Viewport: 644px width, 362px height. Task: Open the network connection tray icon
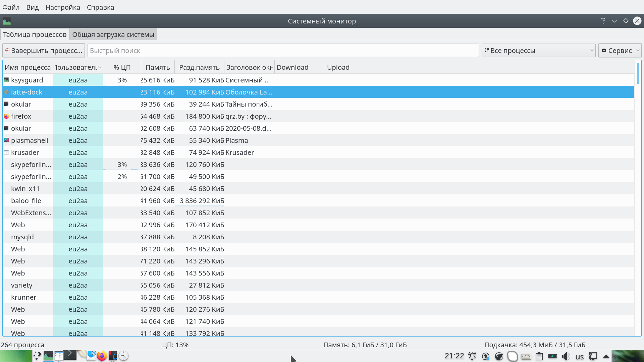coord(593,356)
